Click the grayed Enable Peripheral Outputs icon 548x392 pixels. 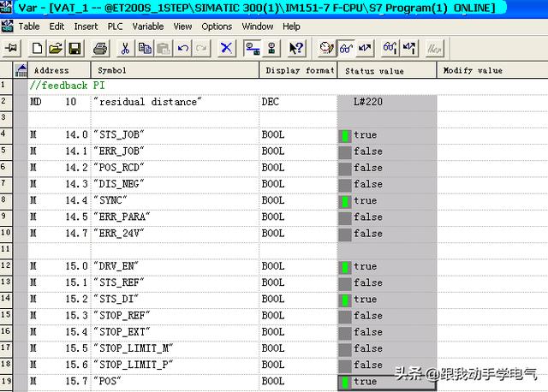pos(434,48)
